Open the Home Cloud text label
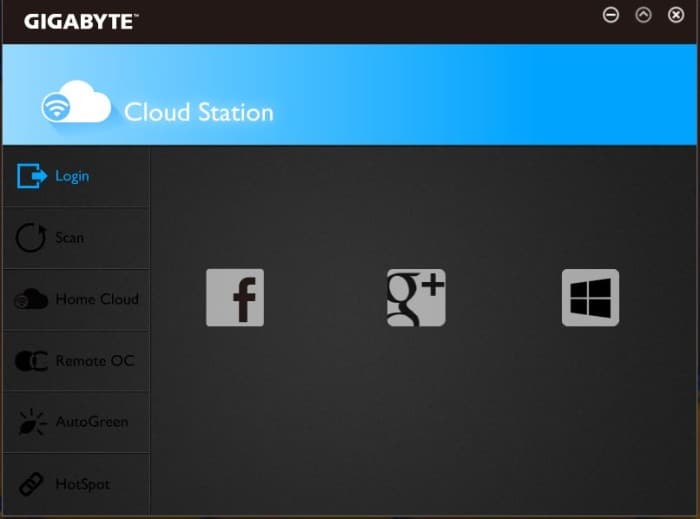The image size is (700, 519). pyautogui.click(x=97, y=299)
